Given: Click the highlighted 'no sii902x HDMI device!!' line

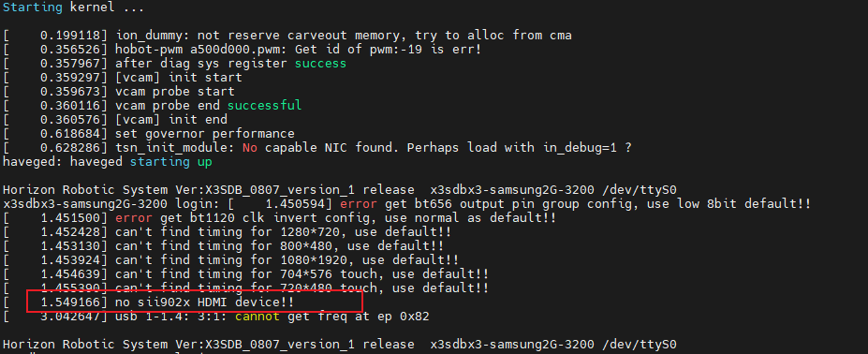Looking at the screenshot, I should click(205, 302).
